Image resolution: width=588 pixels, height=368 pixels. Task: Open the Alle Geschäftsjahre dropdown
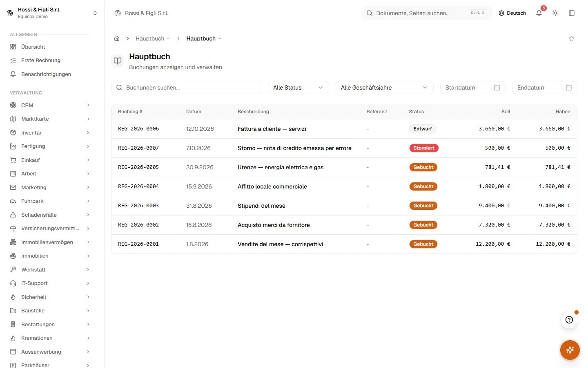click(385, 88)
